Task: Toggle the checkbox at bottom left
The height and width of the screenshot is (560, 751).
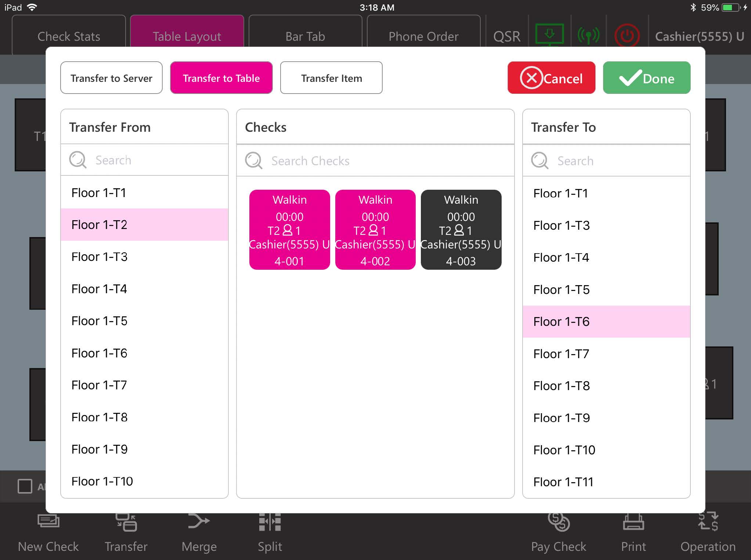Action: (x=25, y=486)
